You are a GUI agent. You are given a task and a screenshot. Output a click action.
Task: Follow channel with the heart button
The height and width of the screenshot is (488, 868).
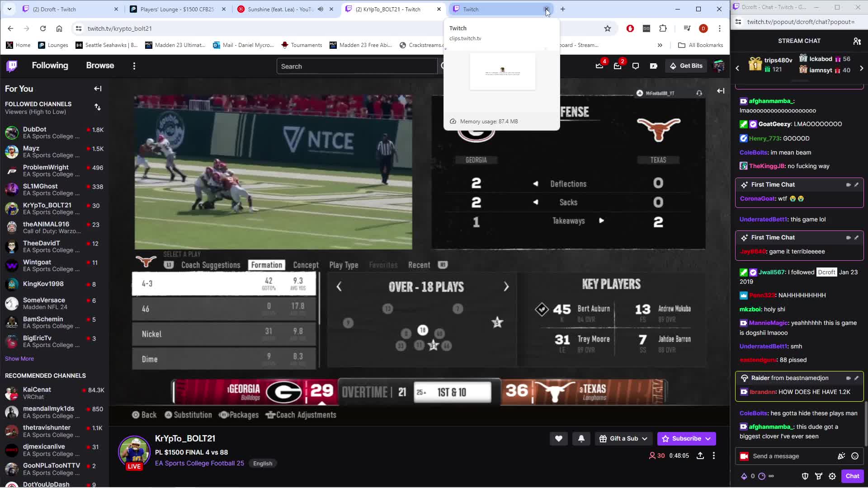559,439
